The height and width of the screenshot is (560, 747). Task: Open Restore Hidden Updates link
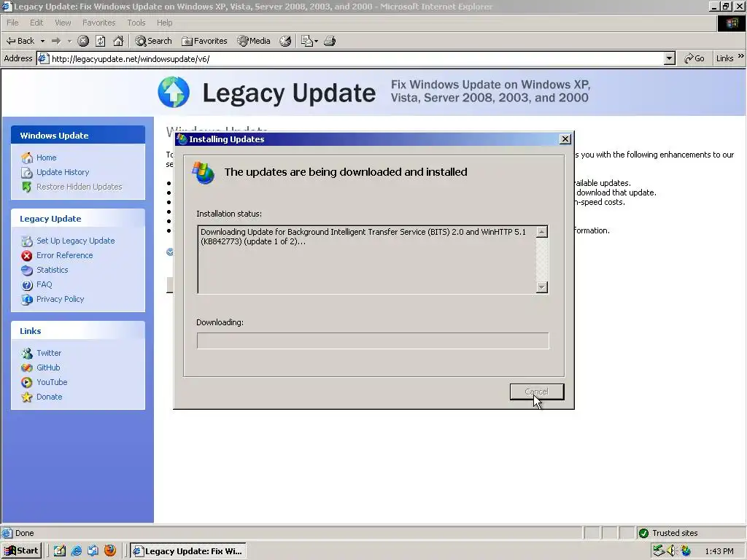[79, 187]
